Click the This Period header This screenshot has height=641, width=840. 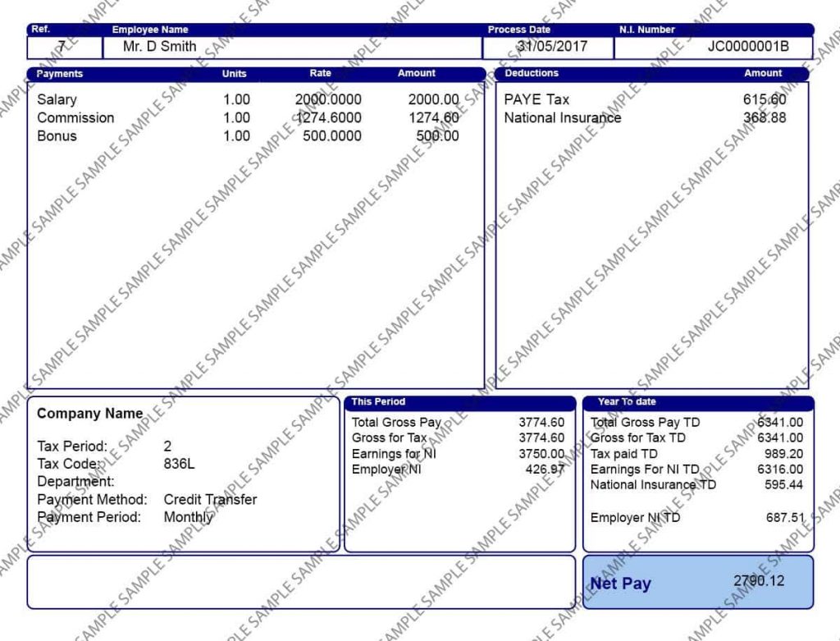(378, 402)
